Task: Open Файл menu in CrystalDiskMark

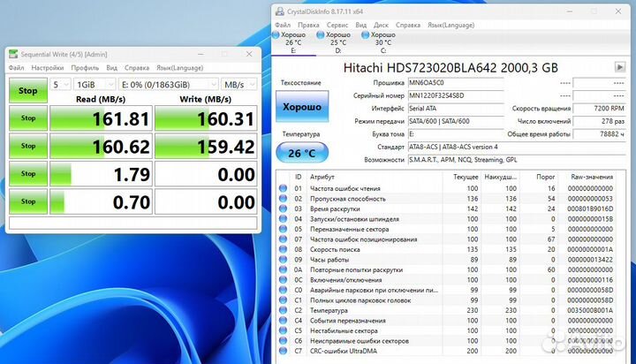Action: (16, 68)
